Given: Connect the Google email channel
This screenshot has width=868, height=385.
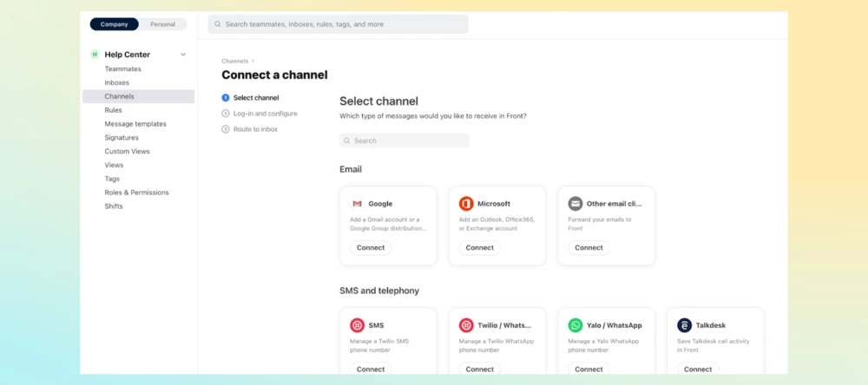Looking at the screenshot, I should (x=371, y=248).
